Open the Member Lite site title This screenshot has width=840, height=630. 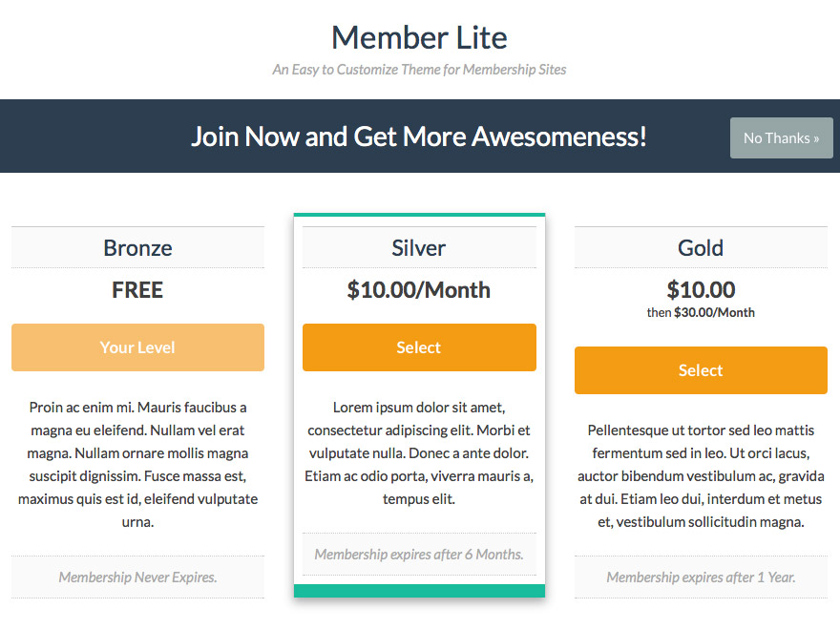coord(419,37)
